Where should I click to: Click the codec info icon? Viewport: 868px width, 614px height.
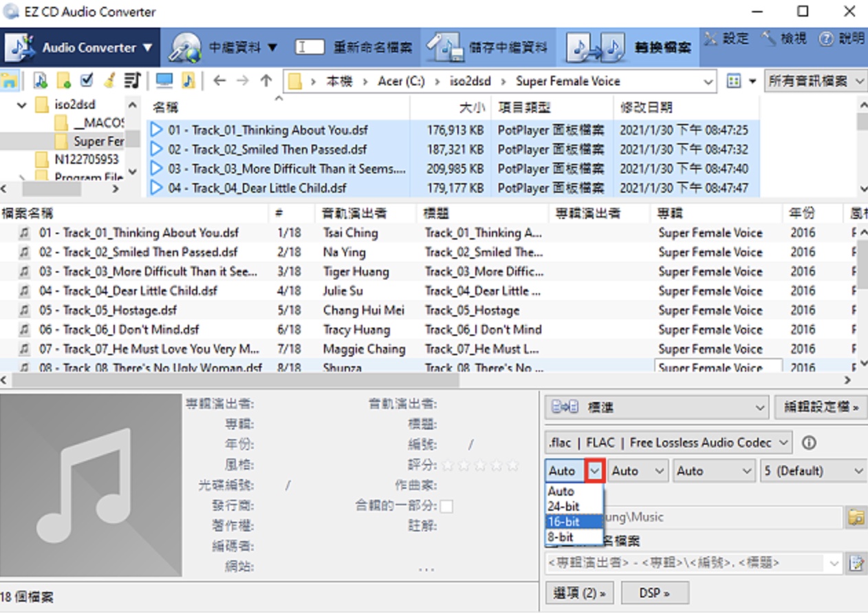pos(809,443)
